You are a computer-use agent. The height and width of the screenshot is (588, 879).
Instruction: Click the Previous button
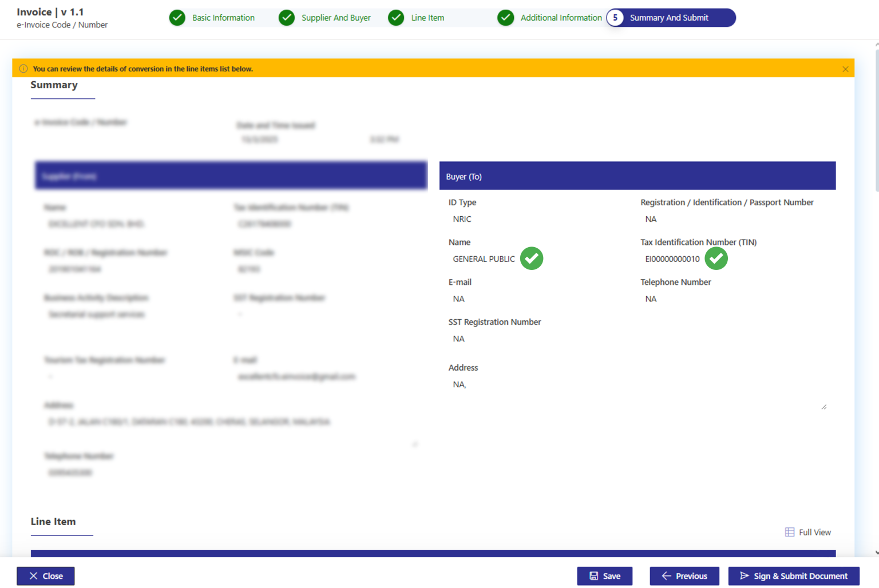click(684, 576)
